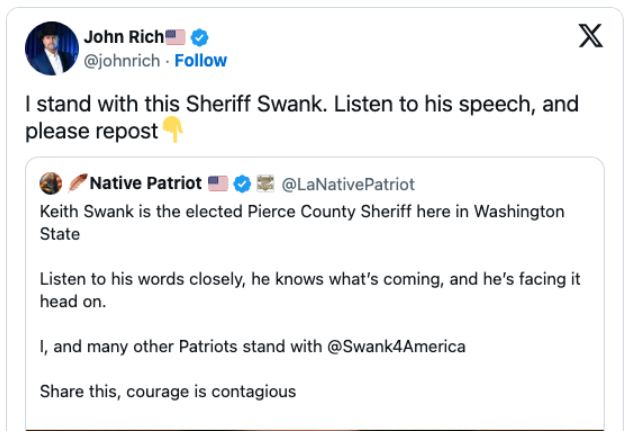Screen dimensions: 632x431
Task: Open the @LaNativePatriot handle
Action: (x=348, y=184)
